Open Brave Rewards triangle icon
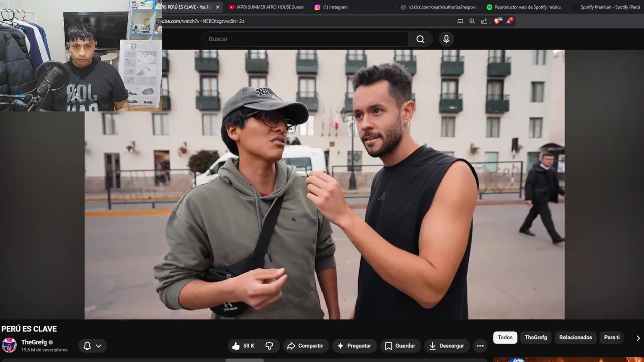The height and width of the screenshot is (362, 644). pyautogui.click(x=510, y=21)
